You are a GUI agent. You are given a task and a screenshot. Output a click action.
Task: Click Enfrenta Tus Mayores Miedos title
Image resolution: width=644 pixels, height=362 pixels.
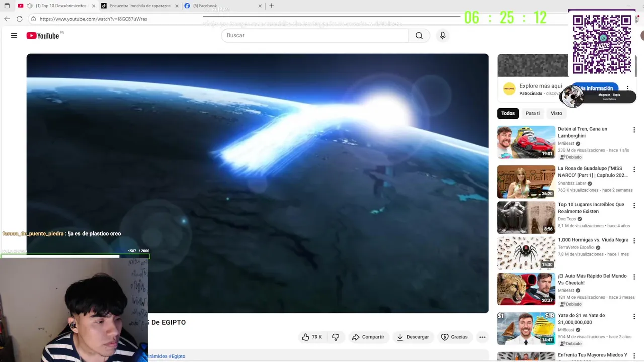[593, 355]
